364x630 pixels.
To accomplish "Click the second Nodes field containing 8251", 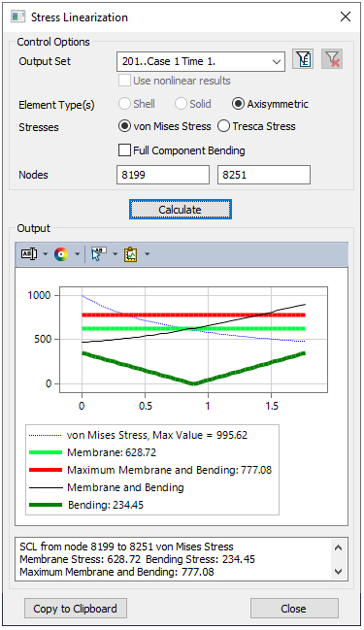I will (264, 175).
